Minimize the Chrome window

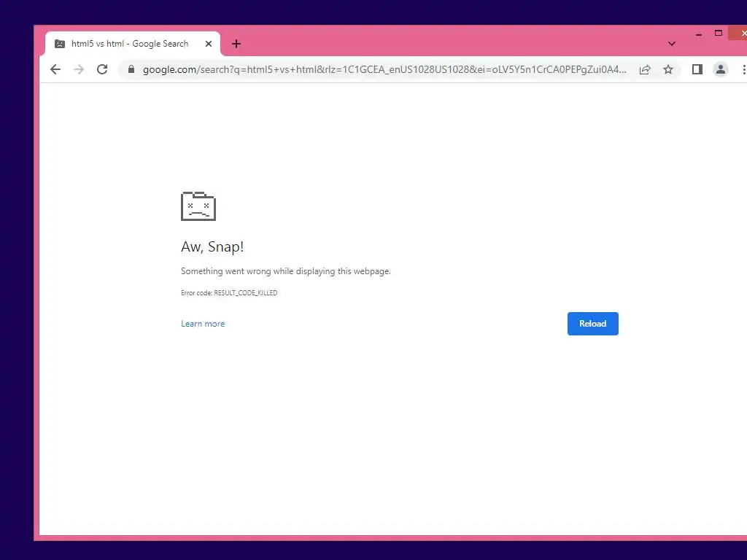699,34
